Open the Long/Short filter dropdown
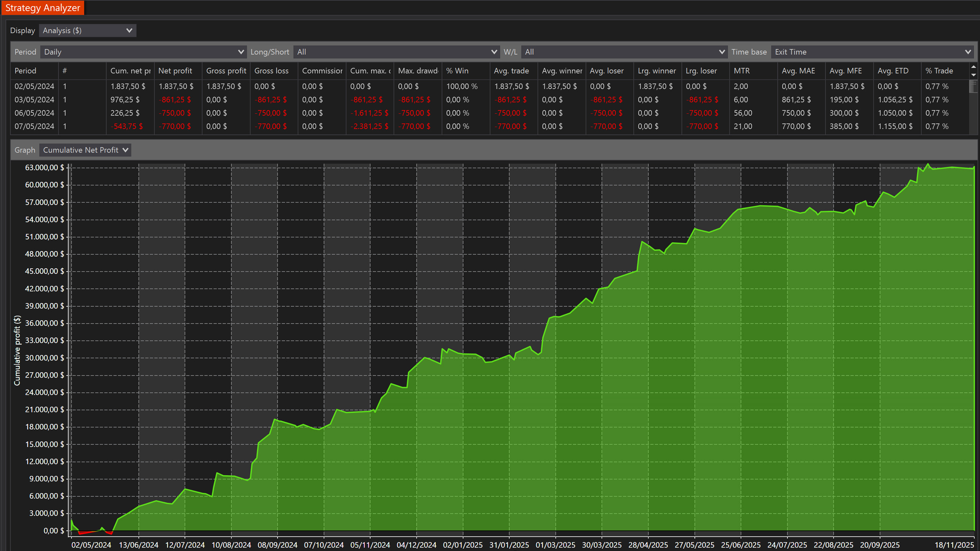This screenshot has height=551, width=980. click(396, 52)
